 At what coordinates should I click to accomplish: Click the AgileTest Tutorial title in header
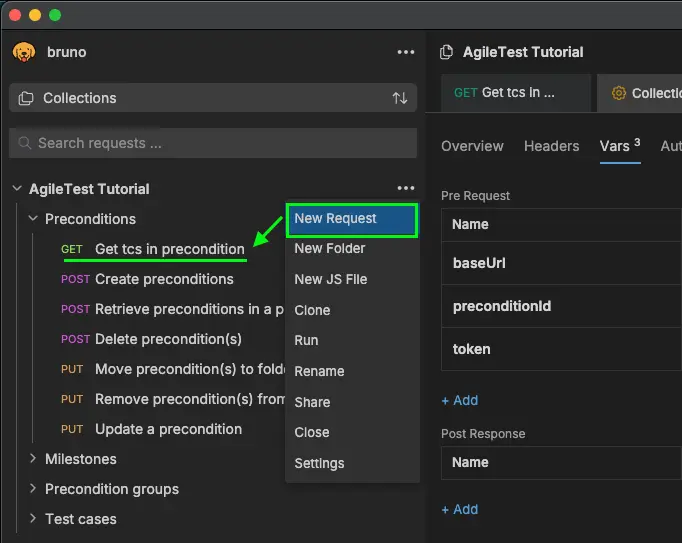(x=523, y=52)
